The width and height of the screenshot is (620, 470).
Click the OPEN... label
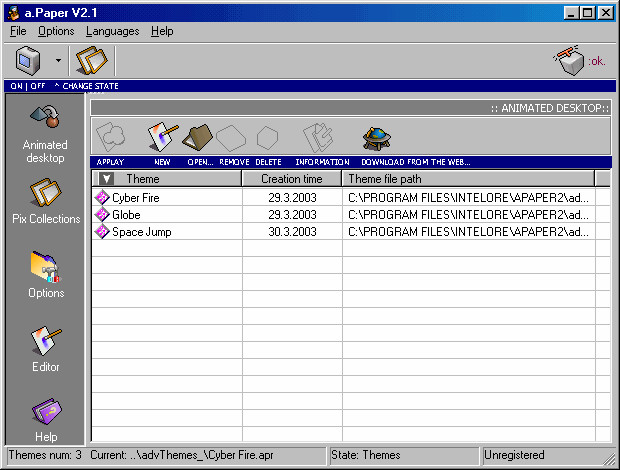(200, 162)
